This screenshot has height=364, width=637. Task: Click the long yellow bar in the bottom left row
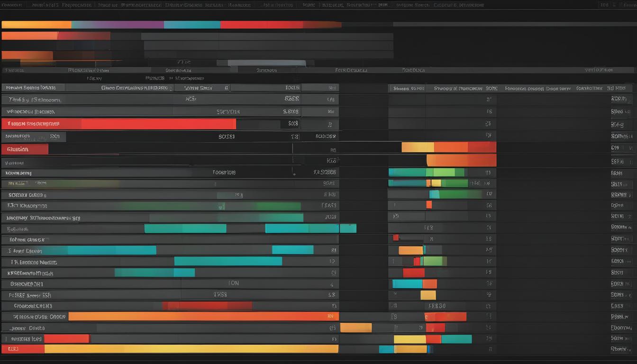(191, 349)
